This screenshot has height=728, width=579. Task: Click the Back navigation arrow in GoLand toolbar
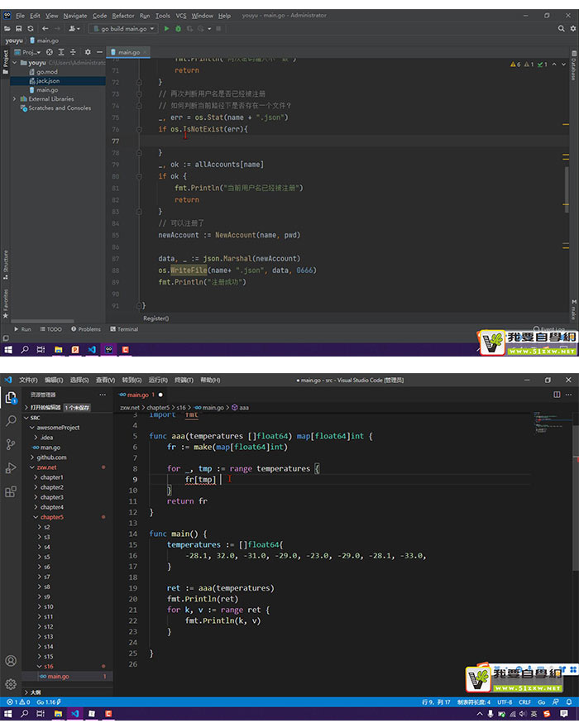click(45, 29)
